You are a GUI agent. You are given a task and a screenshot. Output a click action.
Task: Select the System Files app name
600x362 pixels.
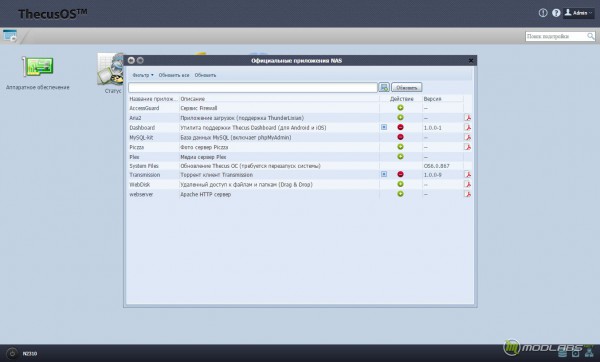143,166
